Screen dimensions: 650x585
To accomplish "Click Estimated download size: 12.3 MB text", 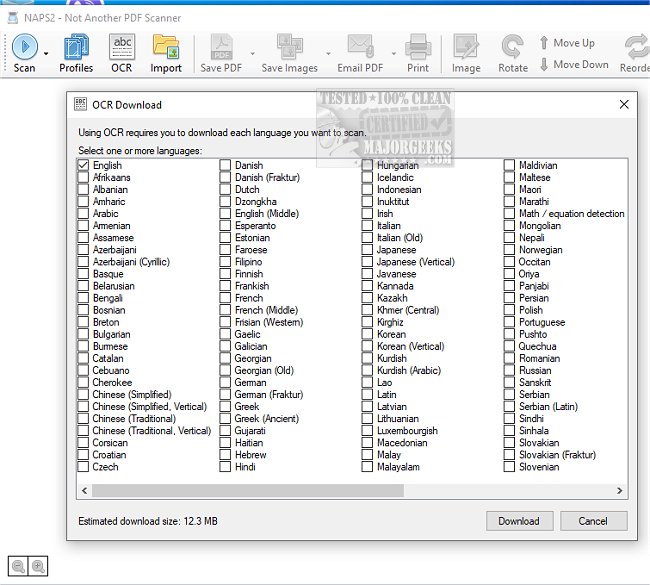I will click(148, 521).
